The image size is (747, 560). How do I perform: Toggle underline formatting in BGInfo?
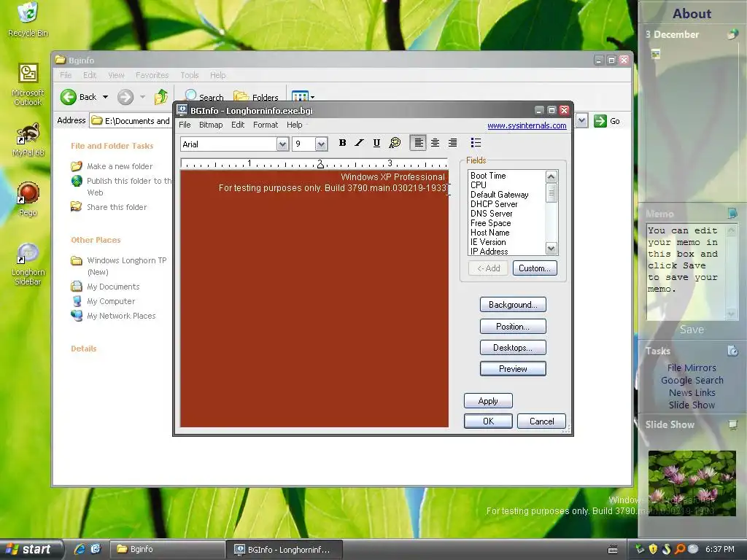376,143
